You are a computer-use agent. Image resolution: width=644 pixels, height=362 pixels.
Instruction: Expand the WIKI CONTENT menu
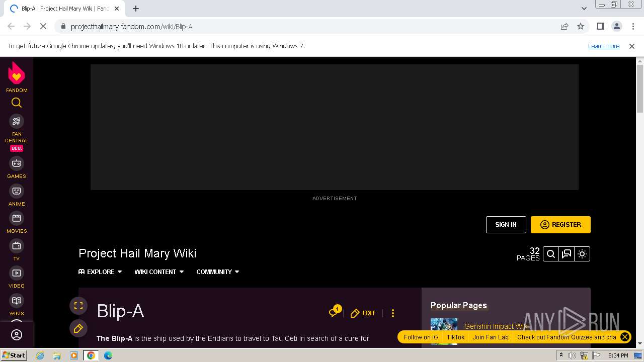(159, 271)
